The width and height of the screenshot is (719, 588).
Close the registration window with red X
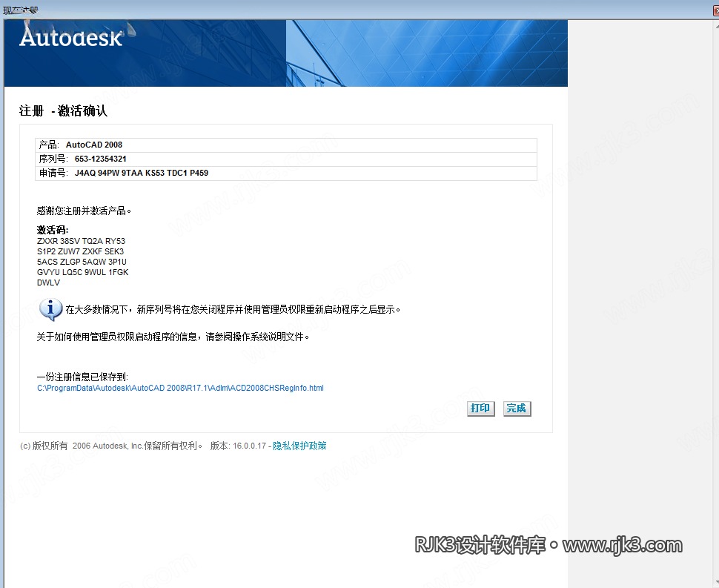tap(716, 10)
